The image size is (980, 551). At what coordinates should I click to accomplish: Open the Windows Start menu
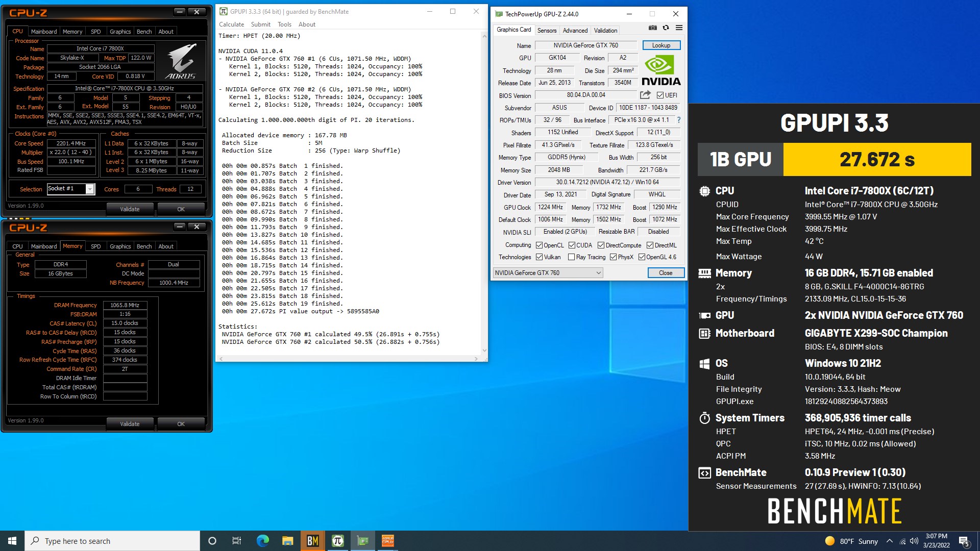pyautogui.click(x=12, y=541)
